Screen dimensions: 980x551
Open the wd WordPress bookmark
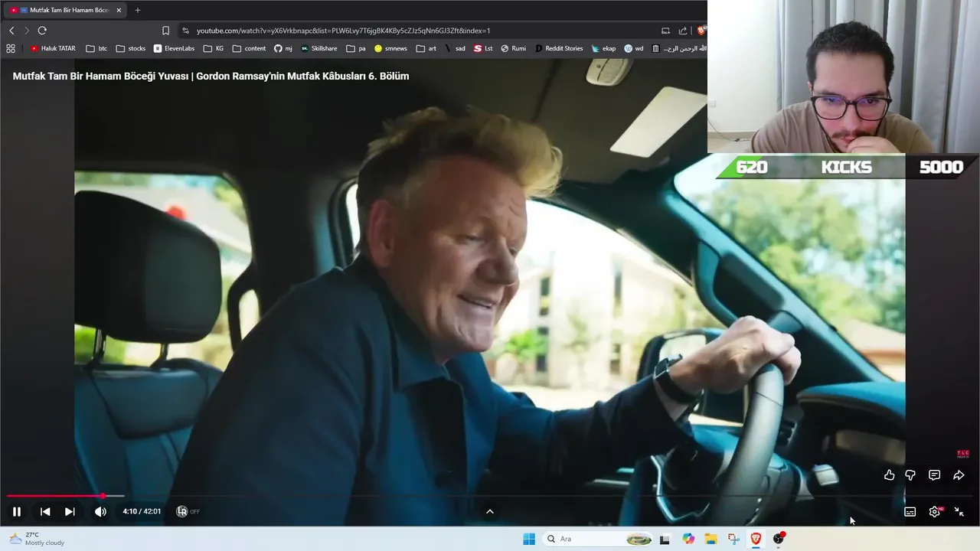click(x=634, y=48)
